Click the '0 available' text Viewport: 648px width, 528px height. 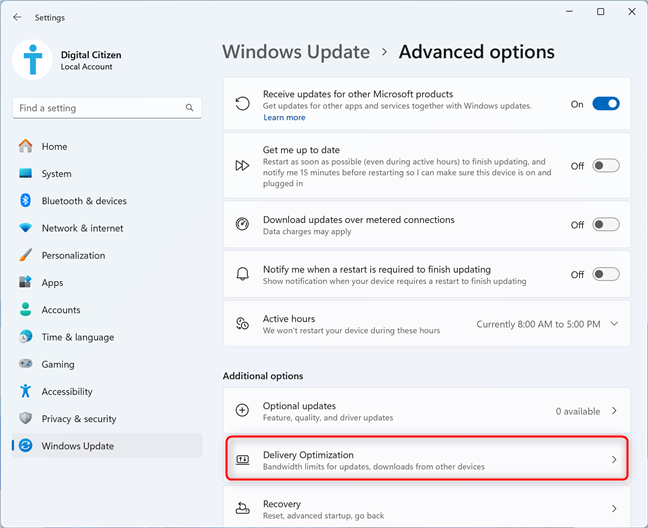coord(578,411)
